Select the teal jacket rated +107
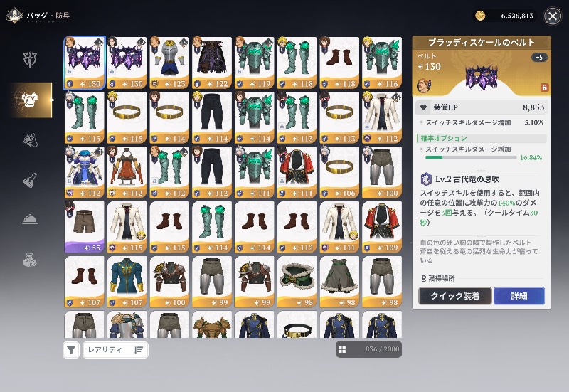 click(x=127, y=282)
